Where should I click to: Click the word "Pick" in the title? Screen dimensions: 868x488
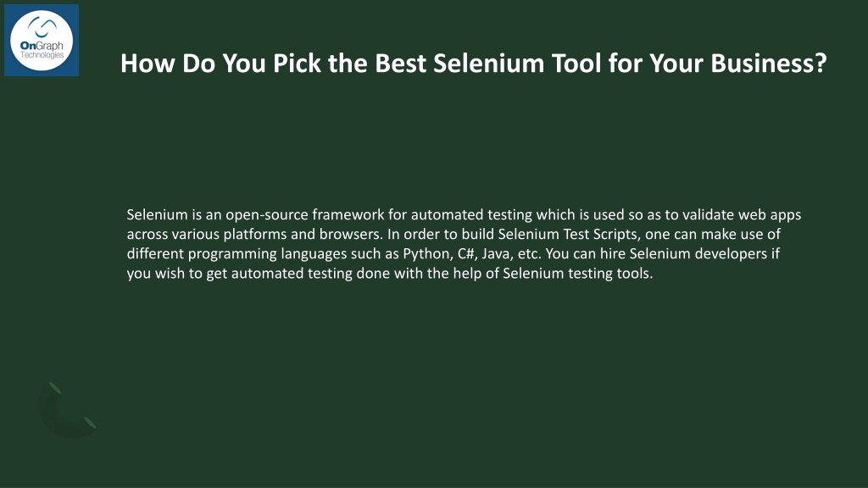[297, 63]
